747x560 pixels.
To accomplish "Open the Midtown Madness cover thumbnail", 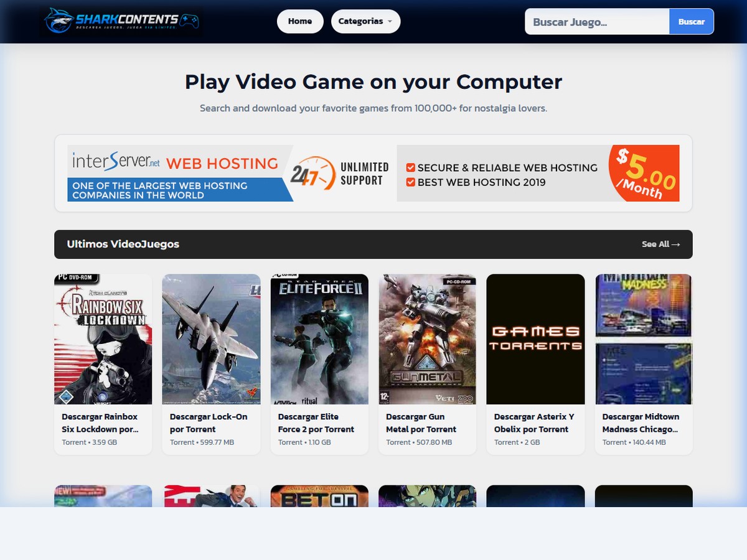I will 644,339.
